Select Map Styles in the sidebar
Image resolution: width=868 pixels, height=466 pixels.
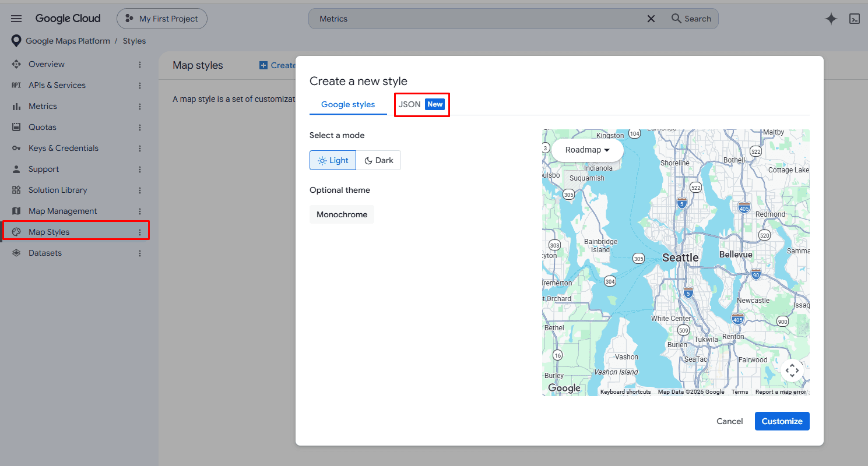click(49, 232)
